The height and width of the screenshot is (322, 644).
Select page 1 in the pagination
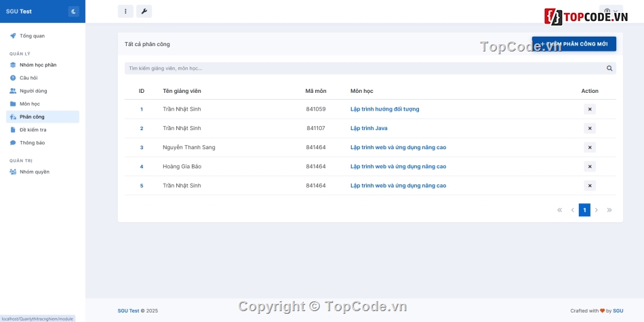tap(584, 210)
